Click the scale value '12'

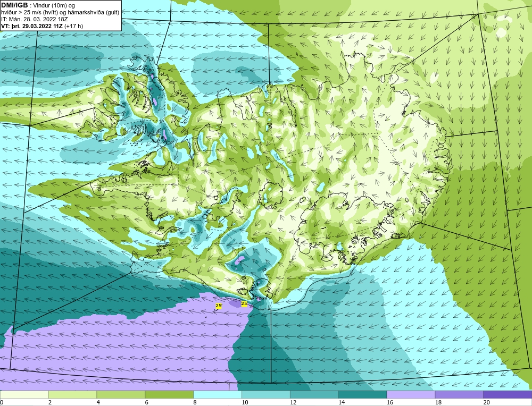coord(293,402)
